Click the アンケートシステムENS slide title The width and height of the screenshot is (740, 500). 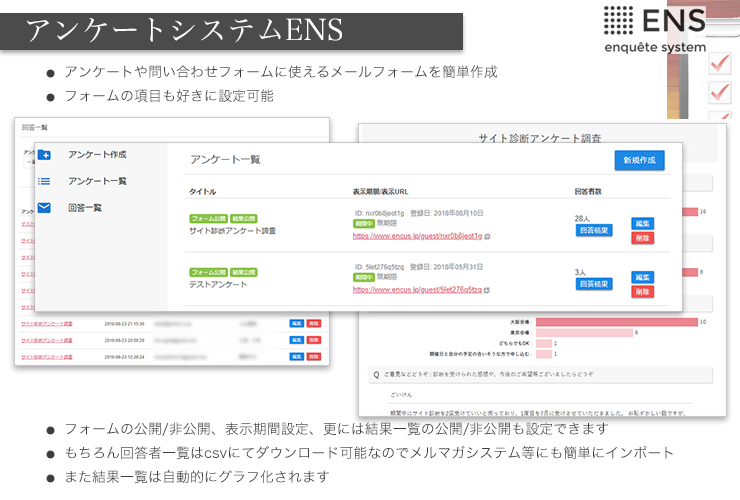click(184, 30)
